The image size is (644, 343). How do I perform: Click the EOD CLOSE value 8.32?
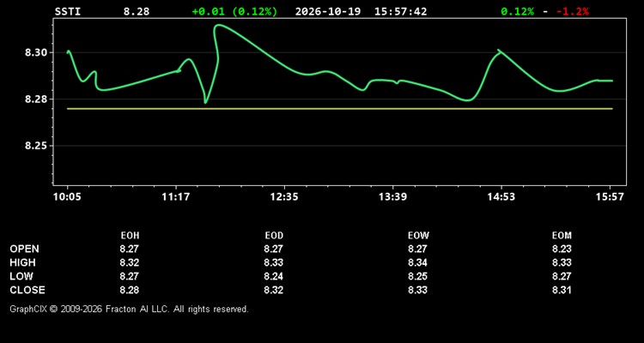(x=274, y=290)
